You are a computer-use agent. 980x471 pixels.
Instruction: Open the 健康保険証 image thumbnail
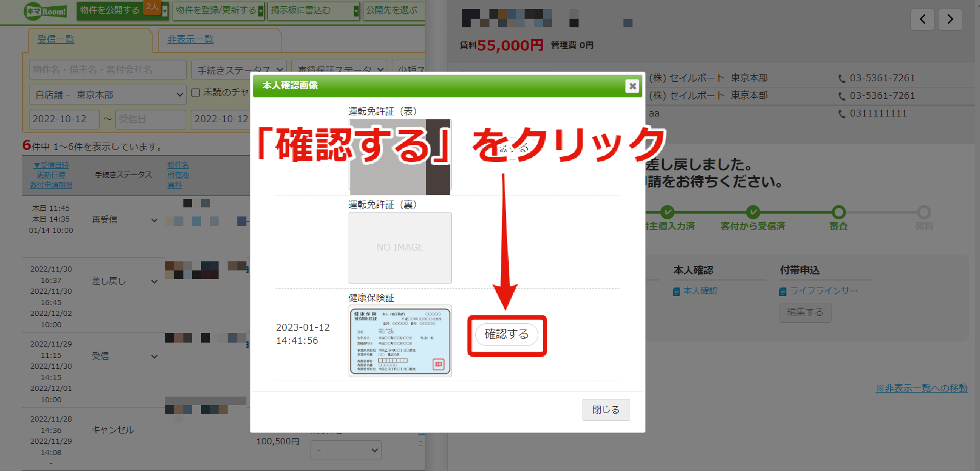click(x=400, y=341)
